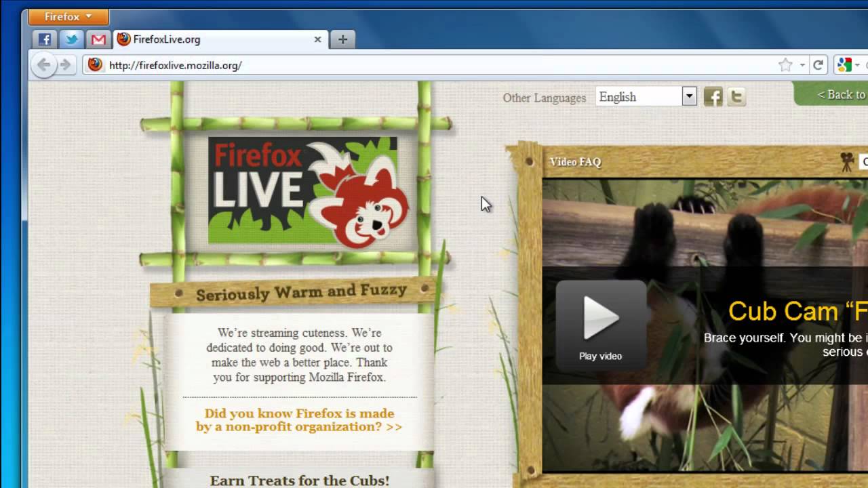Open the Video FAQ link
The height and width of the screenshot is (488, 868).
(x=575, y=162)
